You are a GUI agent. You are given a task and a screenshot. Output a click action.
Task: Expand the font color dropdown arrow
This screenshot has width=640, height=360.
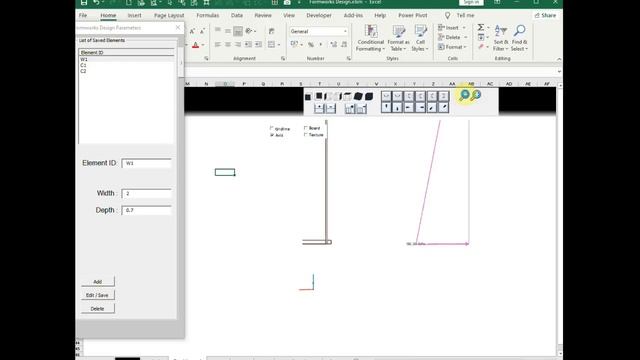coord(203,45)
